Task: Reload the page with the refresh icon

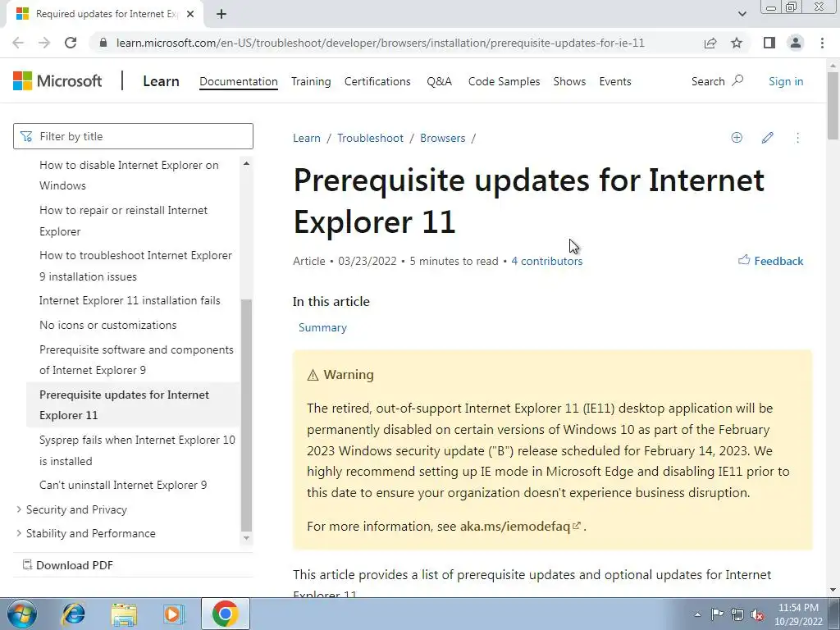Action: coord(71,43)
